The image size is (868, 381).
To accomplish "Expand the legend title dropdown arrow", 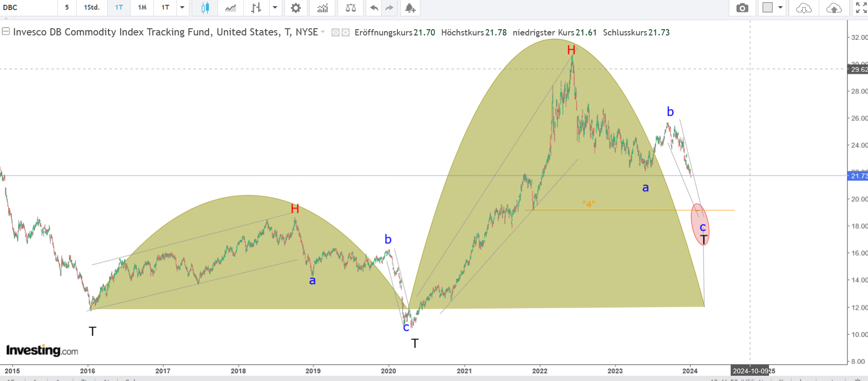I will tap(323, 32).
